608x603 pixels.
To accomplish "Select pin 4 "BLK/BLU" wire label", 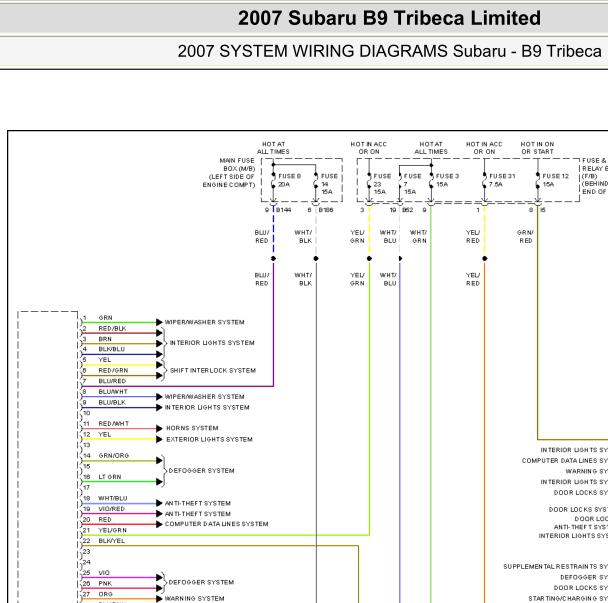I will 111,349.
